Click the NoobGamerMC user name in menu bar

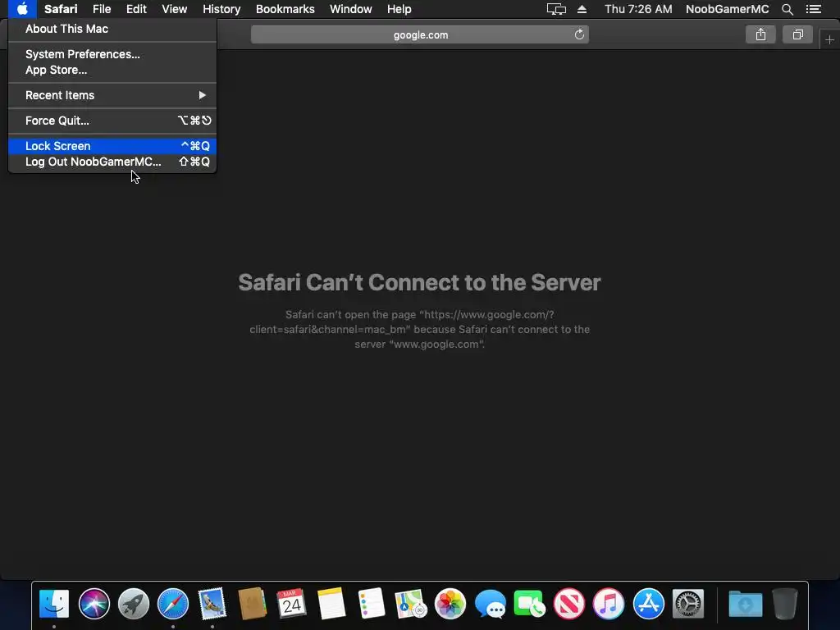pos(727,9)
